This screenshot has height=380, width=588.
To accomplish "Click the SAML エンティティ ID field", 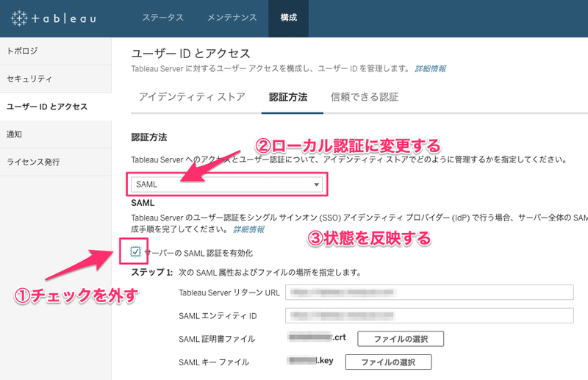I will [429, 315].
